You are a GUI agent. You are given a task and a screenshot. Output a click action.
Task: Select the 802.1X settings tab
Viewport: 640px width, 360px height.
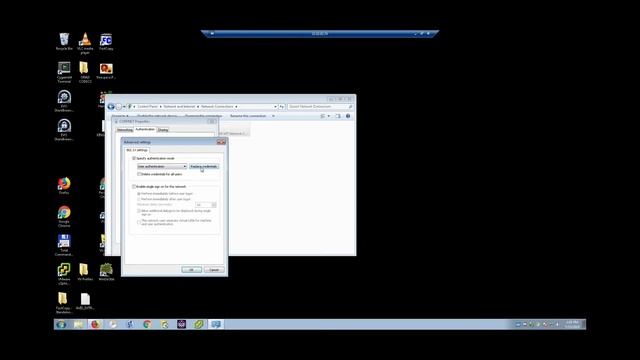[x=137, y=150]
